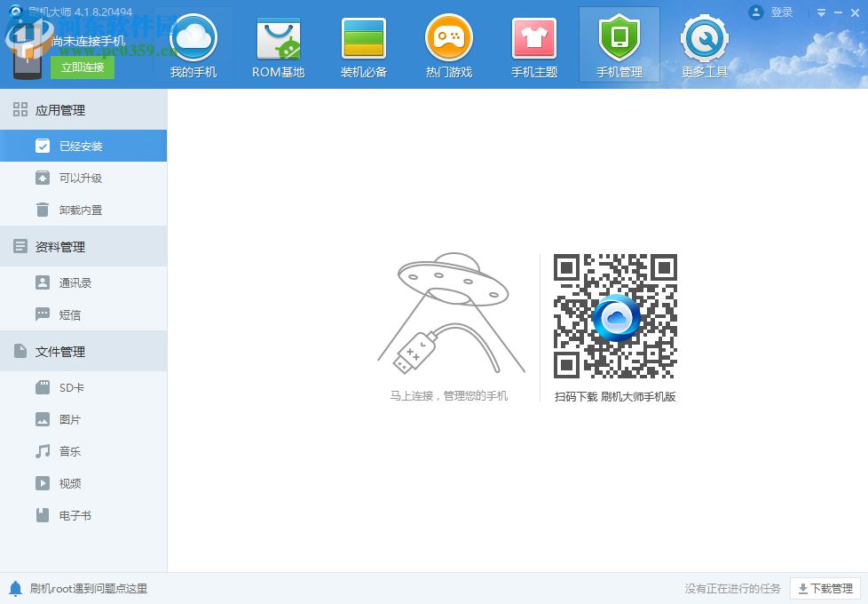The image size is (868, 604).
Task: Open the title bar dropdown menu arrow
Action: [x=822, y=12]
